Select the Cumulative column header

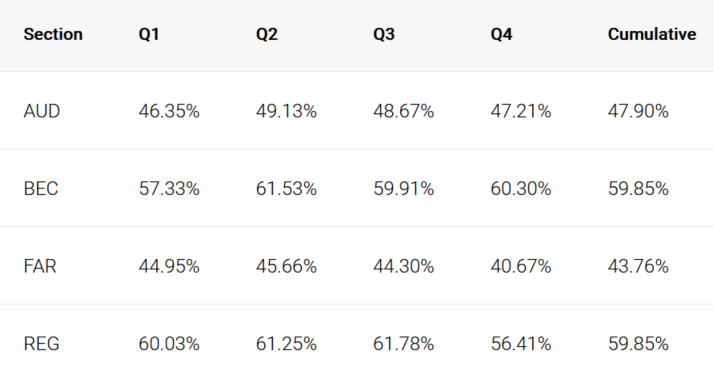pyautogui.click(x=652, y=34)
